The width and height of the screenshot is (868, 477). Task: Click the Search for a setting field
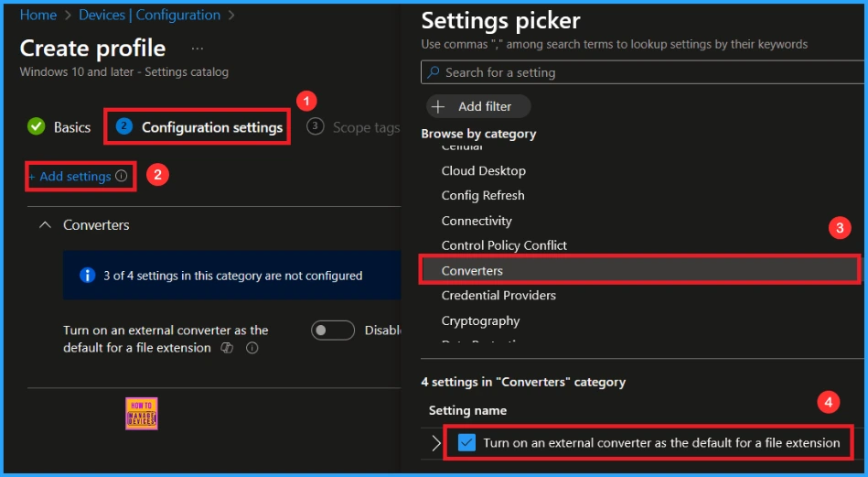coord(642,72)
